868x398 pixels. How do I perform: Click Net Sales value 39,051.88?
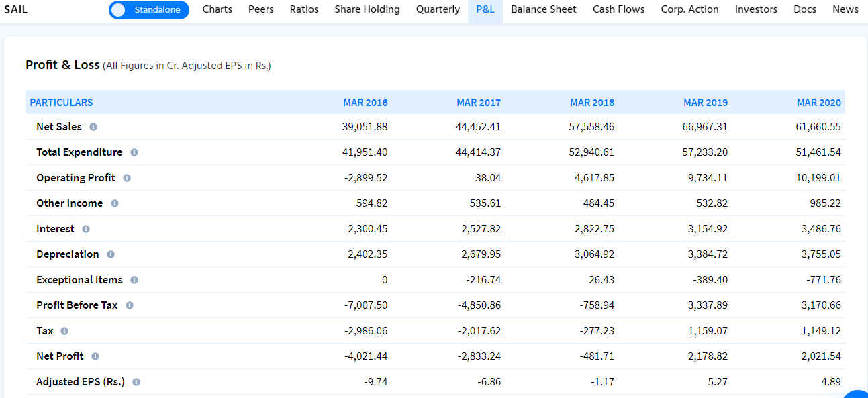pyautogui.click(x=365, y=127)
